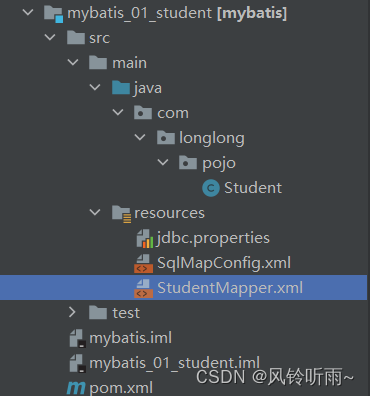
Task: Click the Student class icon
Action: (211, 188)
